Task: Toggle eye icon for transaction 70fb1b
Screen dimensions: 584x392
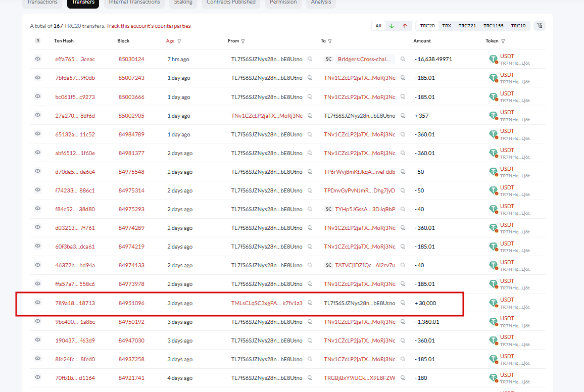Action: pos(37,377)
